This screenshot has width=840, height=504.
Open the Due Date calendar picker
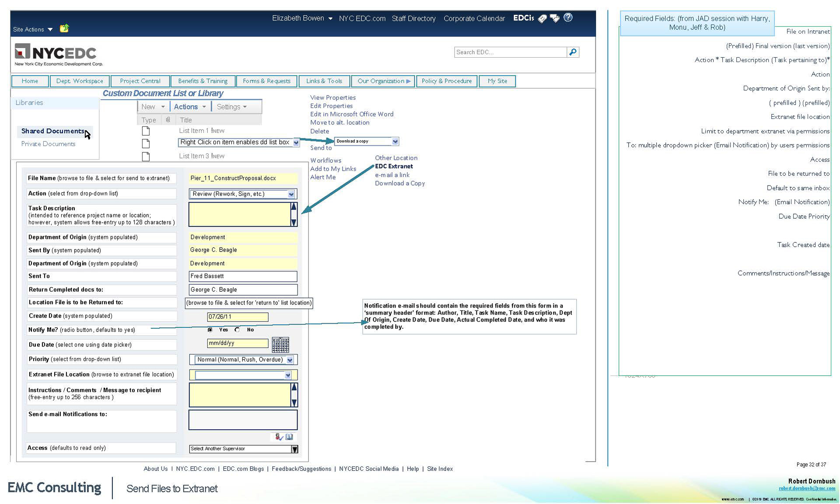point(280,345)
